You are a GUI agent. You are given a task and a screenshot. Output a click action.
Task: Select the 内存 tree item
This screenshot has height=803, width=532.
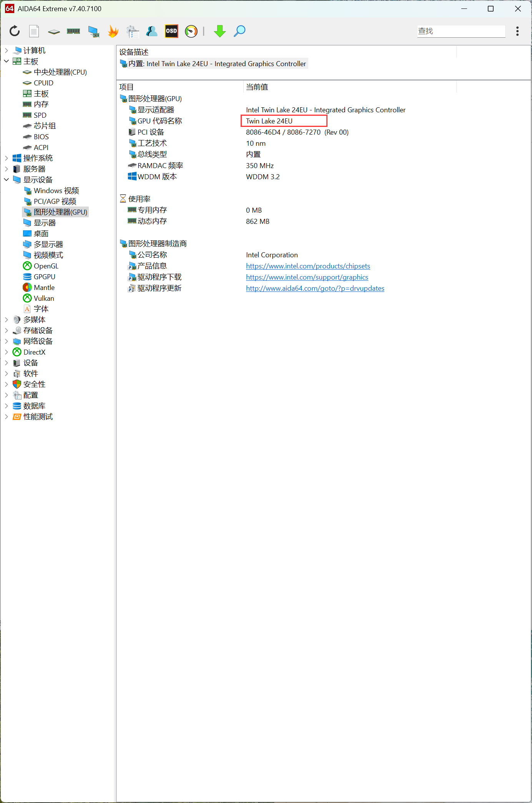(36, 104)
